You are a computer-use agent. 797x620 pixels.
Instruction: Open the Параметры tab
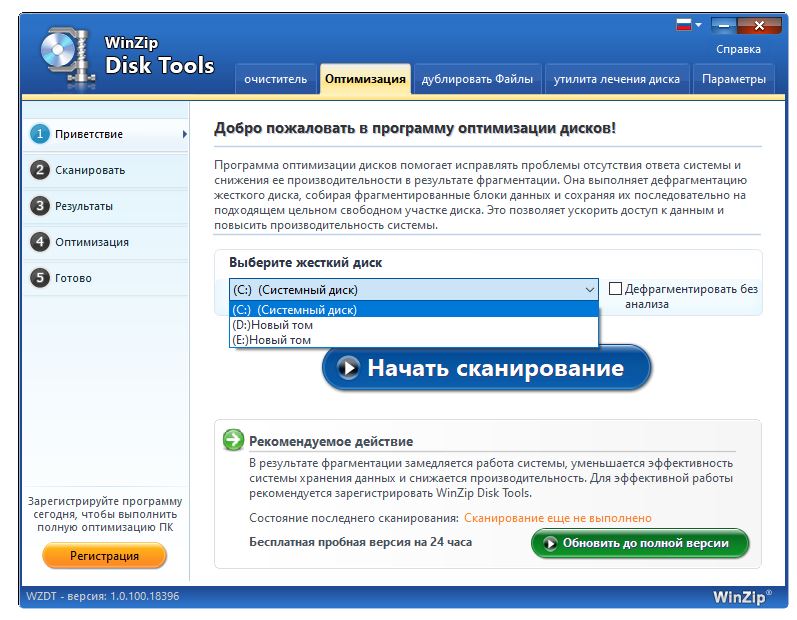pyautogui.click(x=733, y=79)
